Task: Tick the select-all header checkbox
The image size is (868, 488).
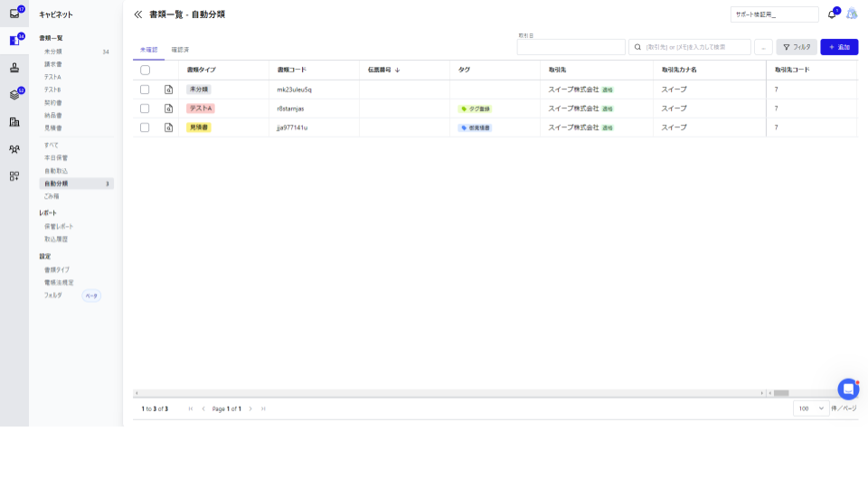Action: 145,70
